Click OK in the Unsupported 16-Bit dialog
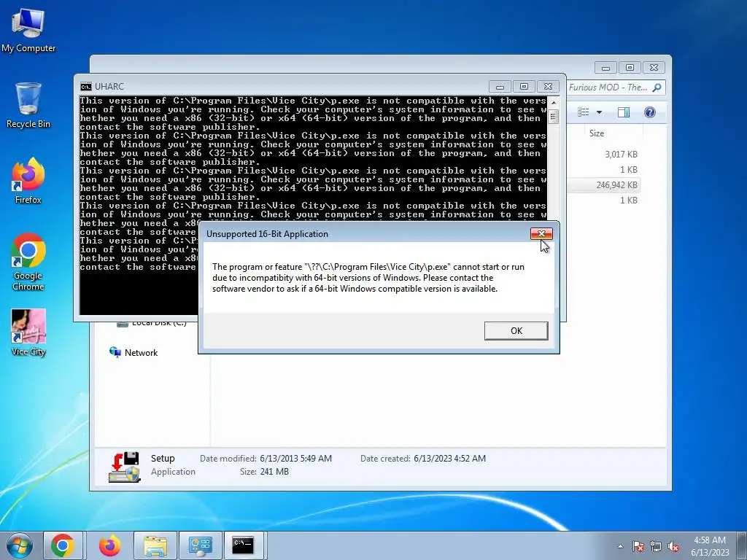747x560 pixels. (x=516, y=330)
